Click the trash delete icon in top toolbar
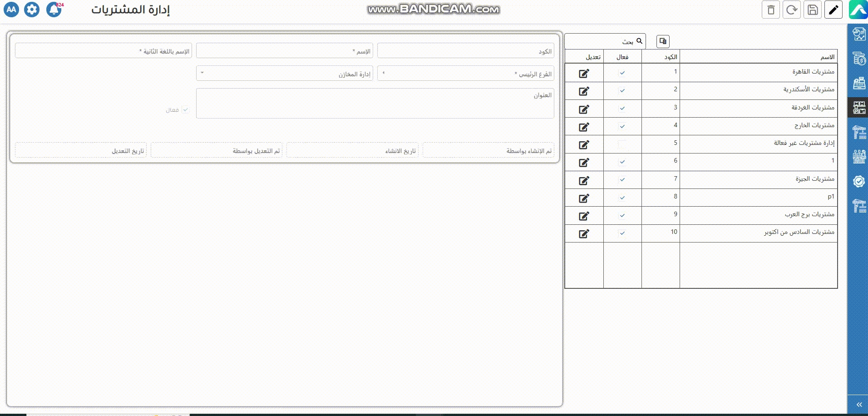This screenshot has height=416, width=868. [770, 10]
